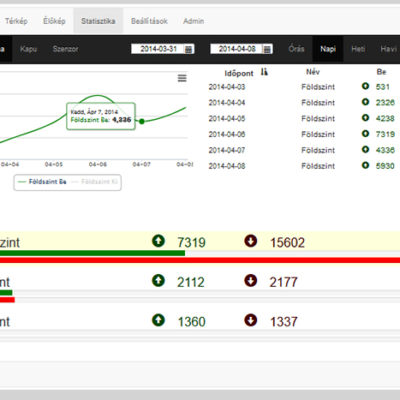This screenshot has width=400, height=400.
Task: Click green arrow icon beside 531
Action: coord(365,86)
